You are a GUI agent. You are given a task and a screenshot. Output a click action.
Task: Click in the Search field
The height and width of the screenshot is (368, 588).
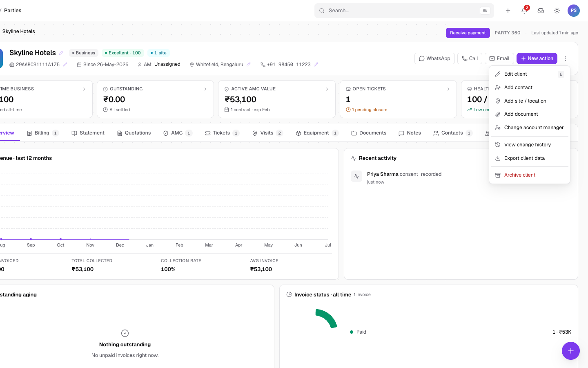404,11
